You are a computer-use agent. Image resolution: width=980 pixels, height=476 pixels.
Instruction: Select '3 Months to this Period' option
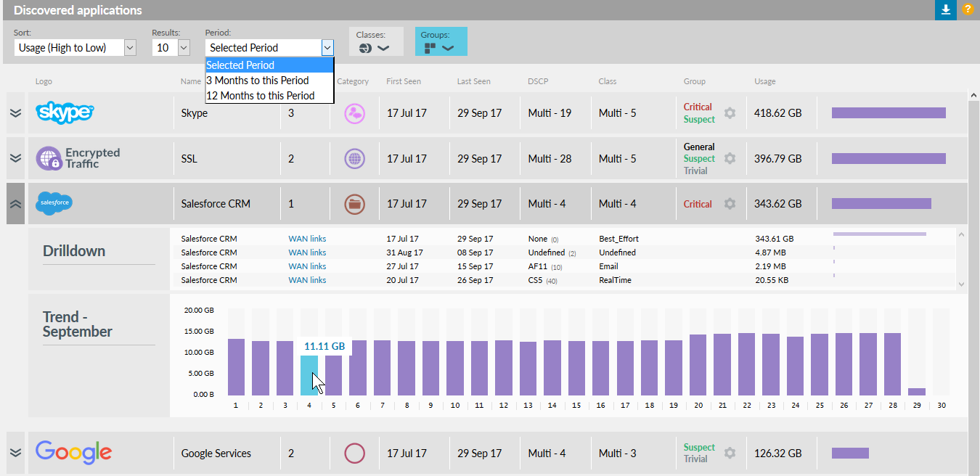(258, 81)
